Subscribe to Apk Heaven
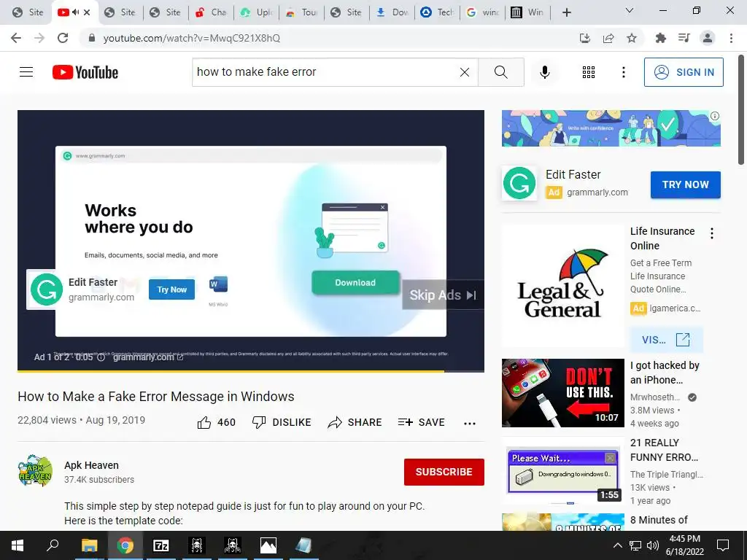 (x=444, y=472)
